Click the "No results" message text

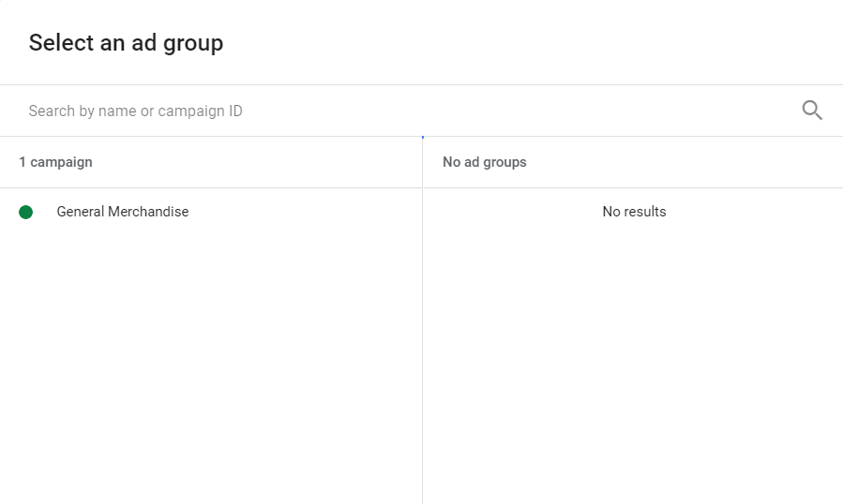[x=634, y=212]
